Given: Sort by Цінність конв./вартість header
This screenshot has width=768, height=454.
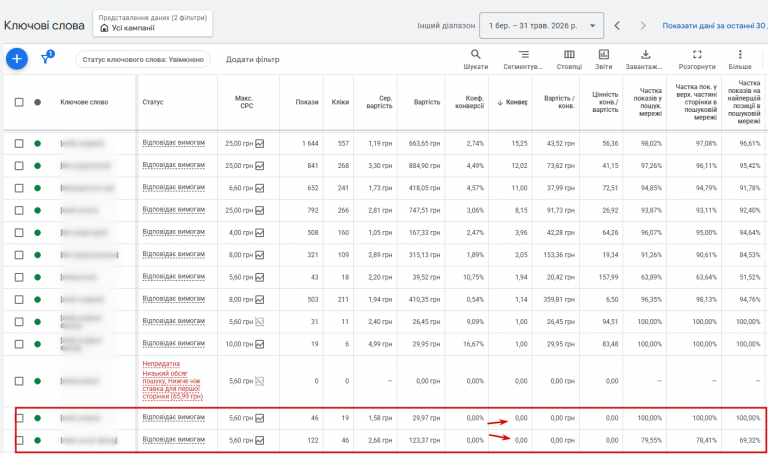Looking at the screenshot, I should click(605, 102).
